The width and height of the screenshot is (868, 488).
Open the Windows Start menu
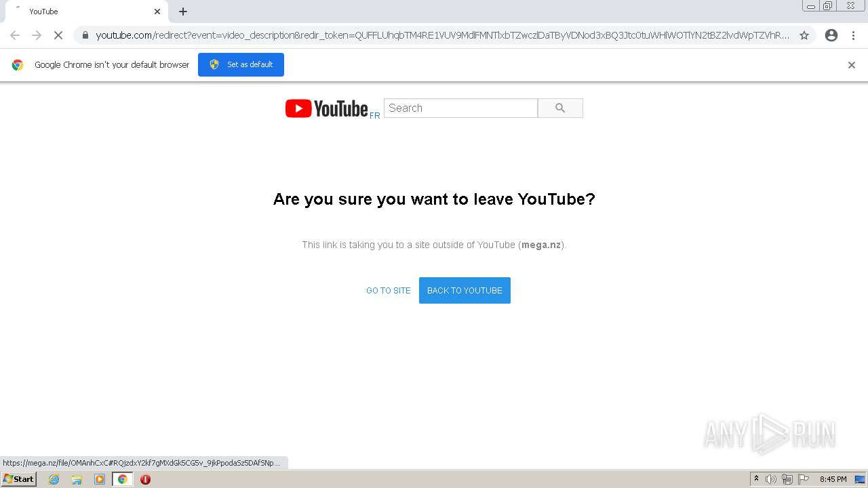tap(18, 479)
